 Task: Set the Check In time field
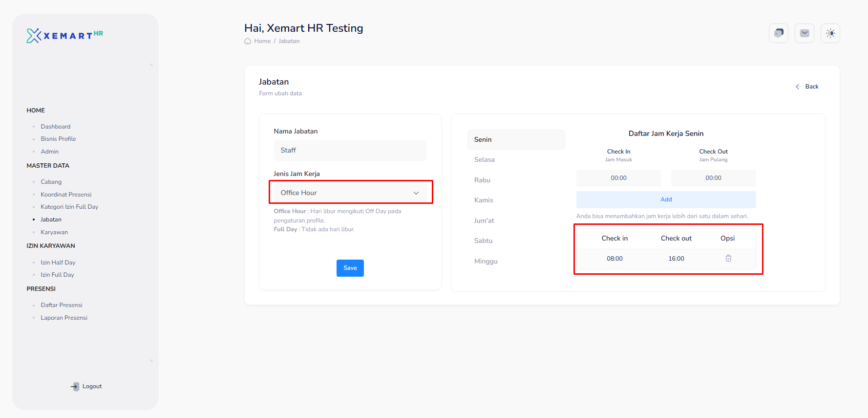click(x=618, y=178)
